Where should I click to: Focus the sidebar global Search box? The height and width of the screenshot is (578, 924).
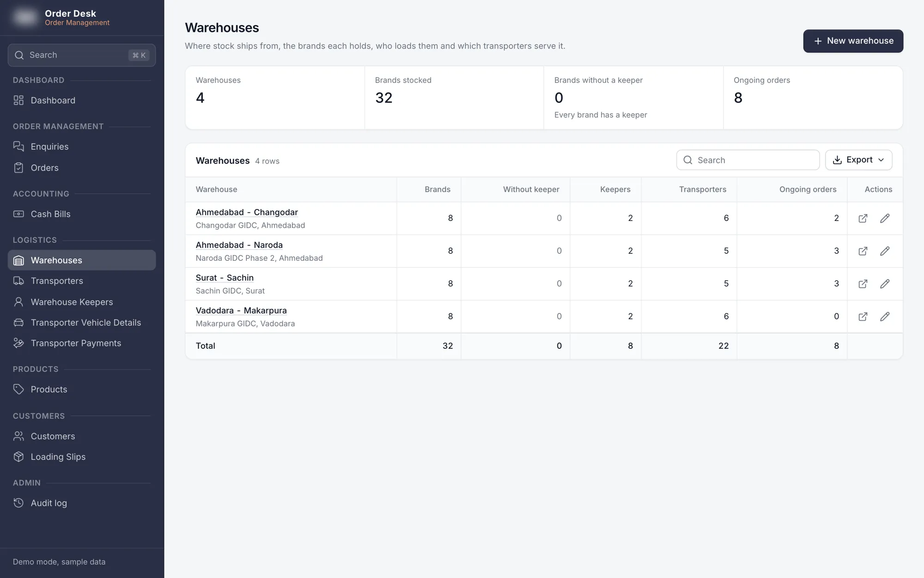coord(82,55)
